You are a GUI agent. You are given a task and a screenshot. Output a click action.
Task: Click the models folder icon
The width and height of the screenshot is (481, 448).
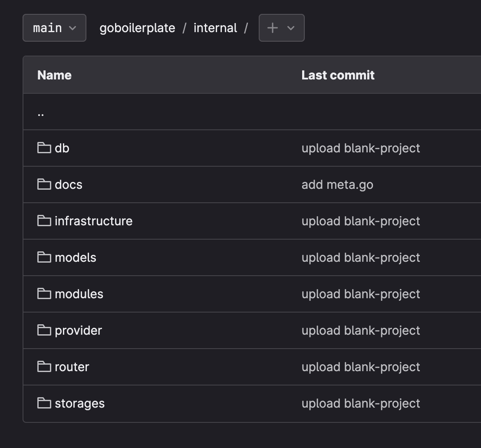[x=44, y=257]
